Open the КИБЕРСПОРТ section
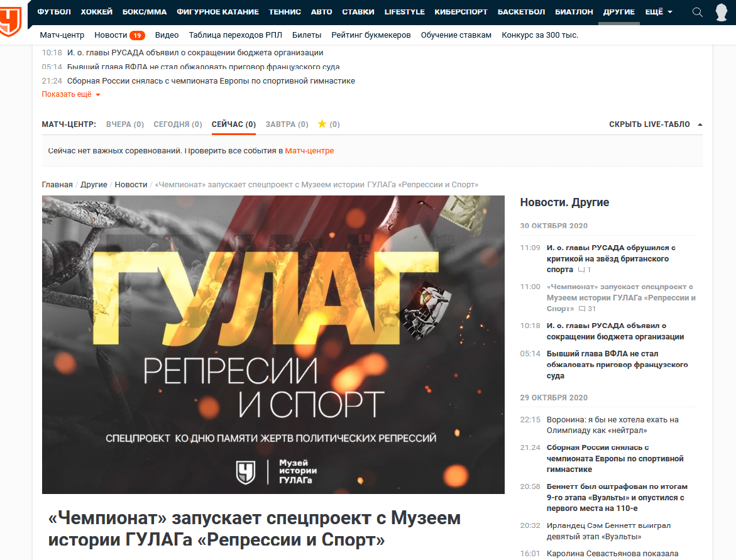 [x=461, y=12]
